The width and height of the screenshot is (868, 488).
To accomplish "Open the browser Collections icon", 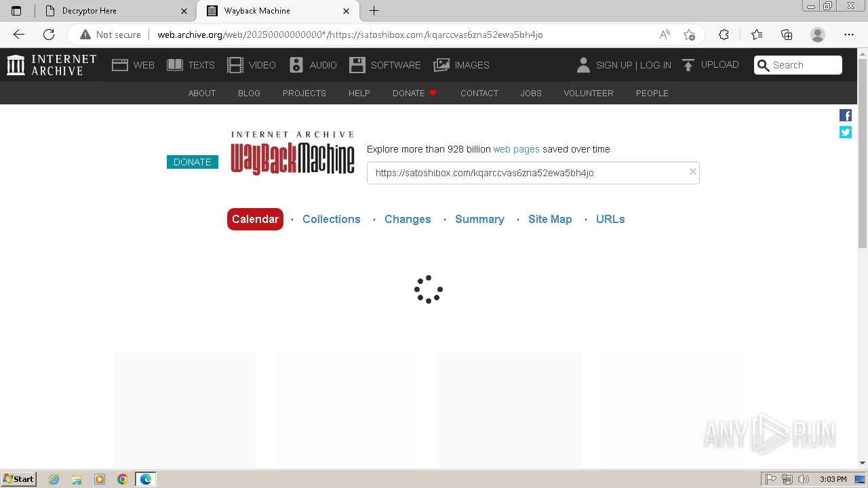I will (787, 35).
